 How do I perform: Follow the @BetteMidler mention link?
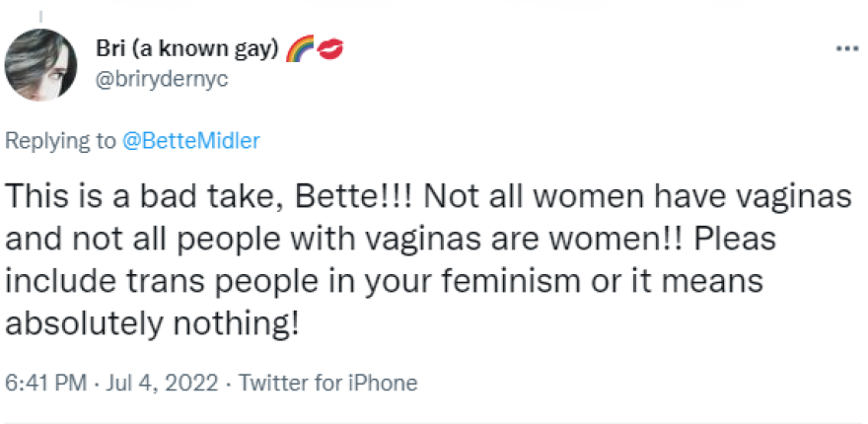click(190, 141)
